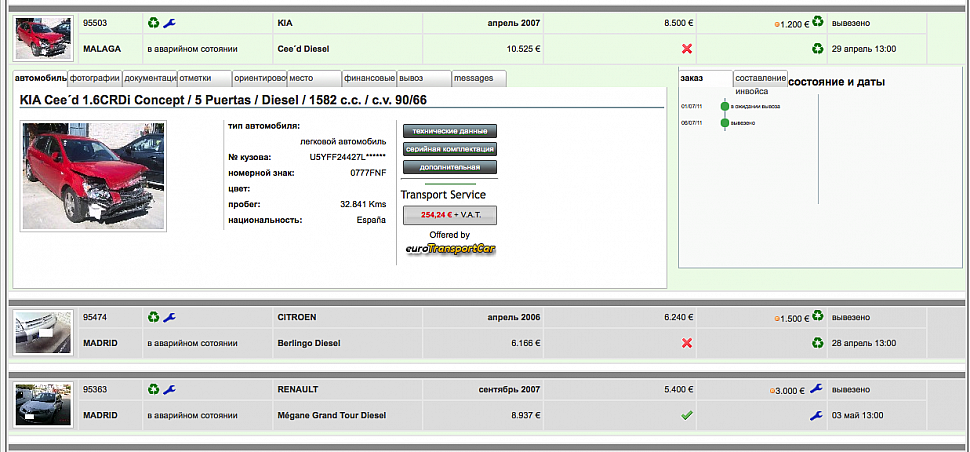Click the price 8.937 €
The image size is (970, 452).
(x=526, y=416)
